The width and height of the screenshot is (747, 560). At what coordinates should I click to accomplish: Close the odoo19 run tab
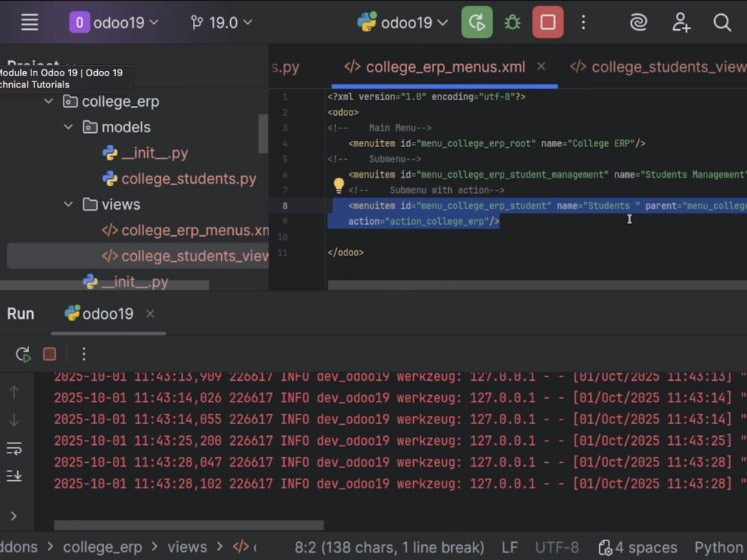coord(150,314)
